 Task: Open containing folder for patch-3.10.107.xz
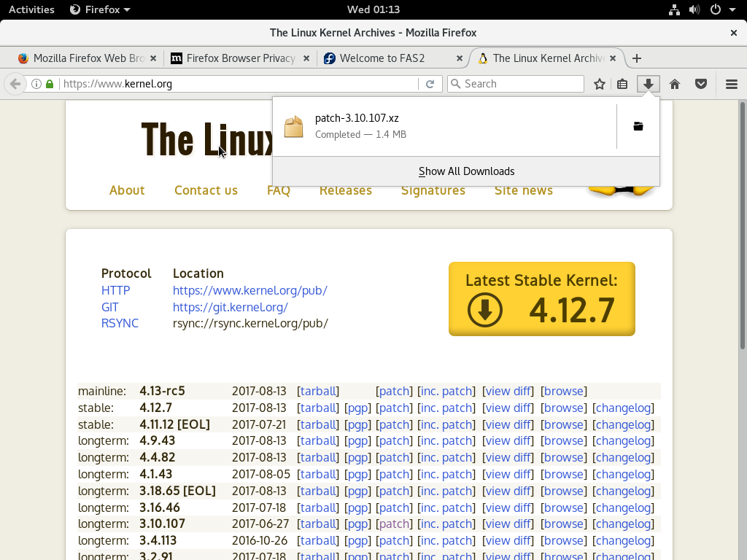point(638,126)
